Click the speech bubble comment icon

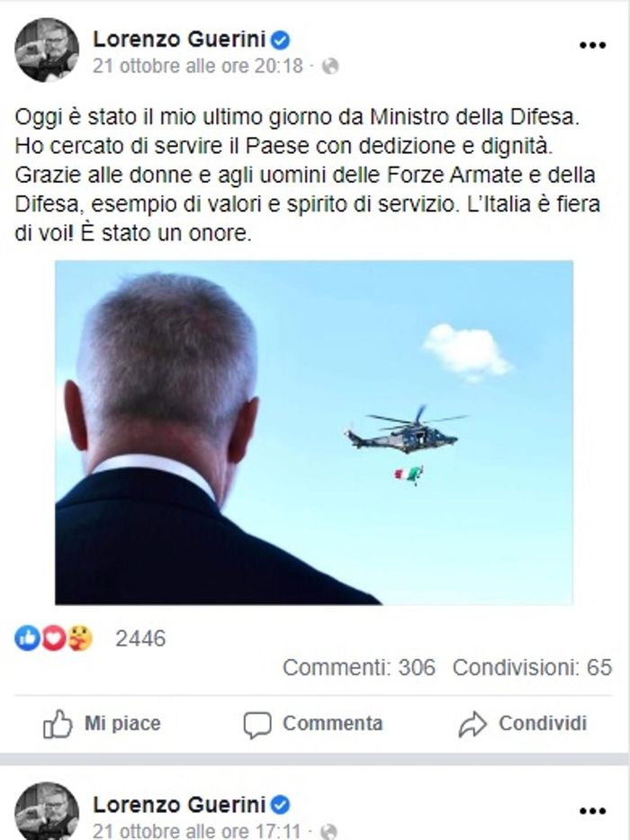(257, 725)
